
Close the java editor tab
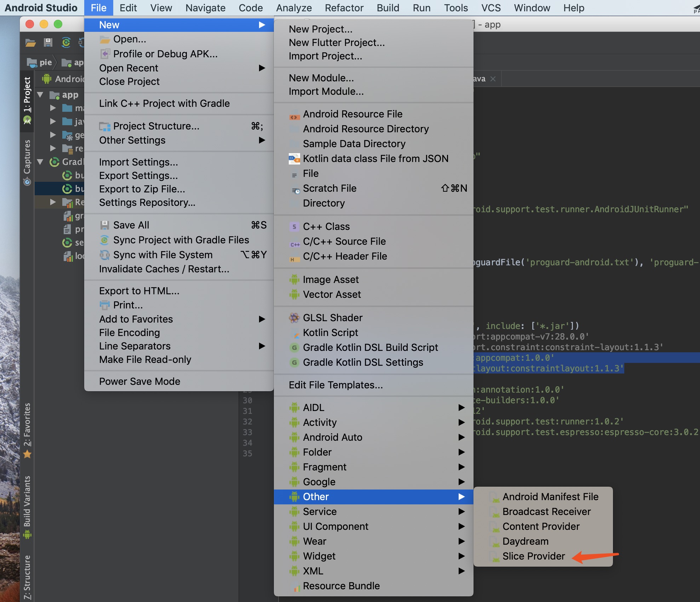pos(493,79)
